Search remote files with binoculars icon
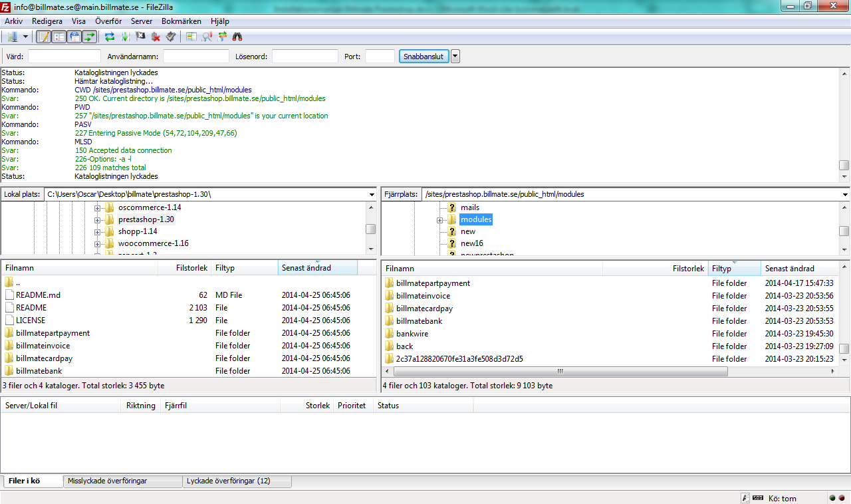The image size is (851, 504). click(x=237, y=37)
